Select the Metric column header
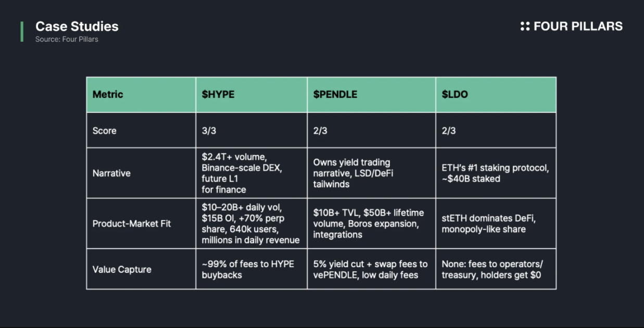This screenshot has height=328, width=644. [x=108, y=94]
